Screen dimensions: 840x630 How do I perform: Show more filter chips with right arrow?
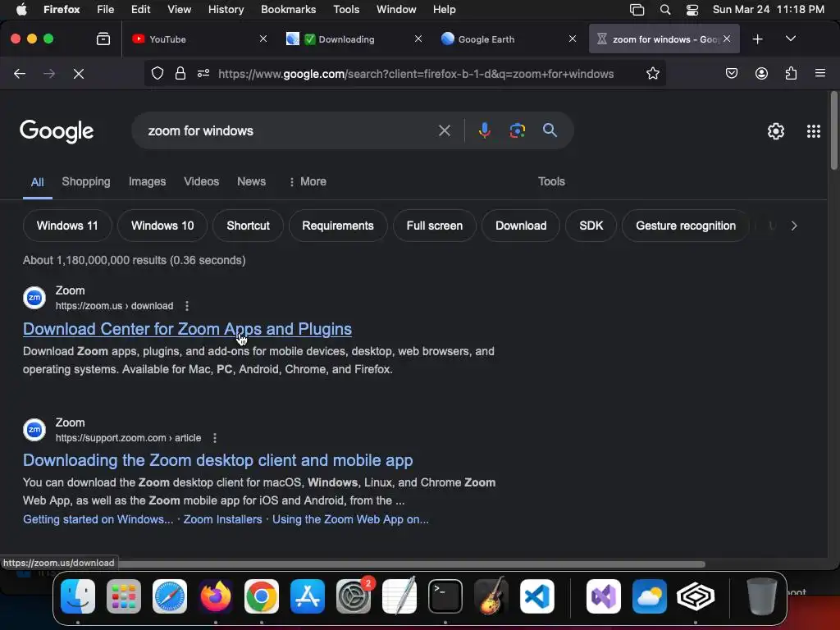(794, 226)
